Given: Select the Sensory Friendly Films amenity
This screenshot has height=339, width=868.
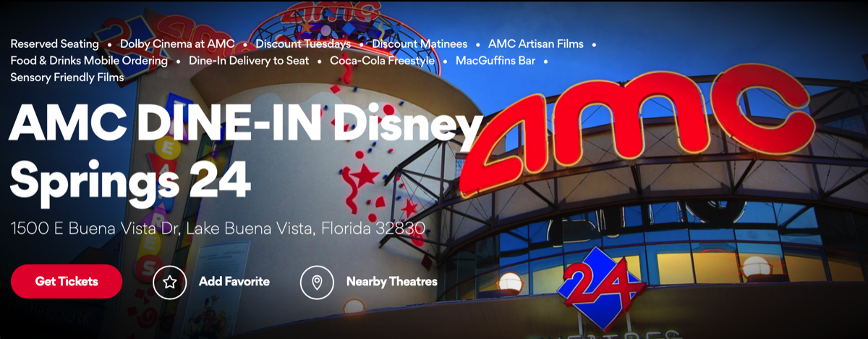Looking at the screenshot, I should click(x=67, y=77).
